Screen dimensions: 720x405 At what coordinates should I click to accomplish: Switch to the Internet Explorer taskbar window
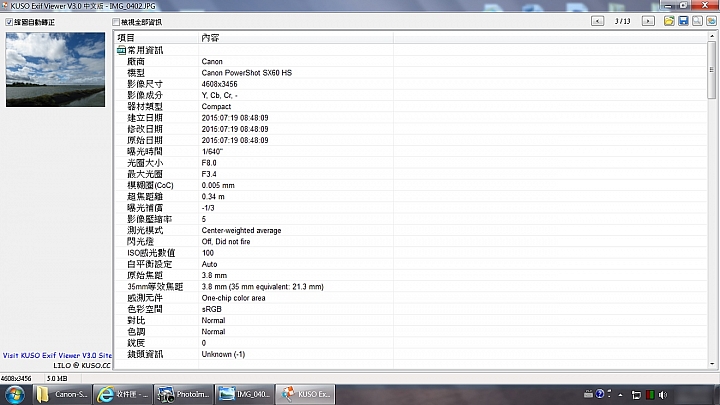123,394
